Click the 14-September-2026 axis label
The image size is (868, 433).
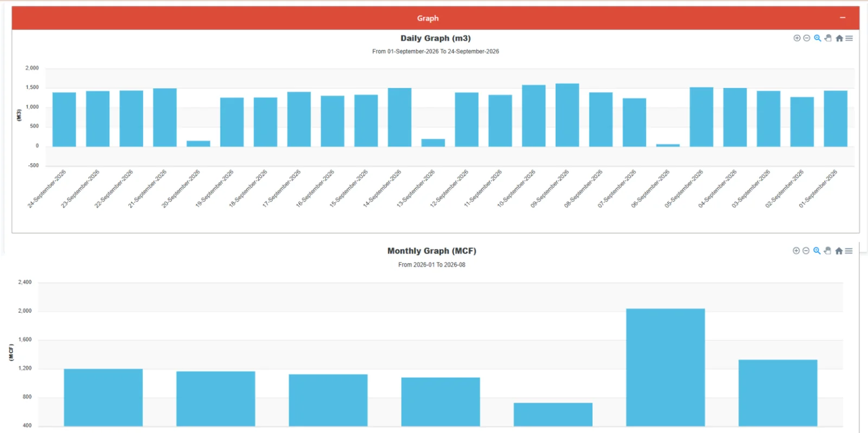click(x=382, y=189)
